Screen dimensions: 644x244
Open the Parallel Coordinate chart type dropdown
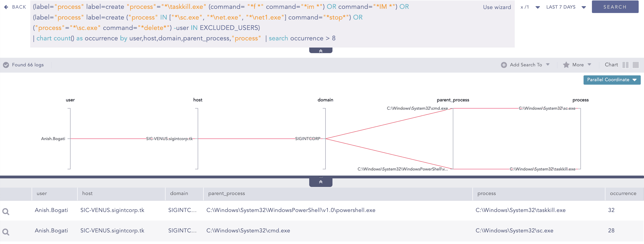[611, 80]
